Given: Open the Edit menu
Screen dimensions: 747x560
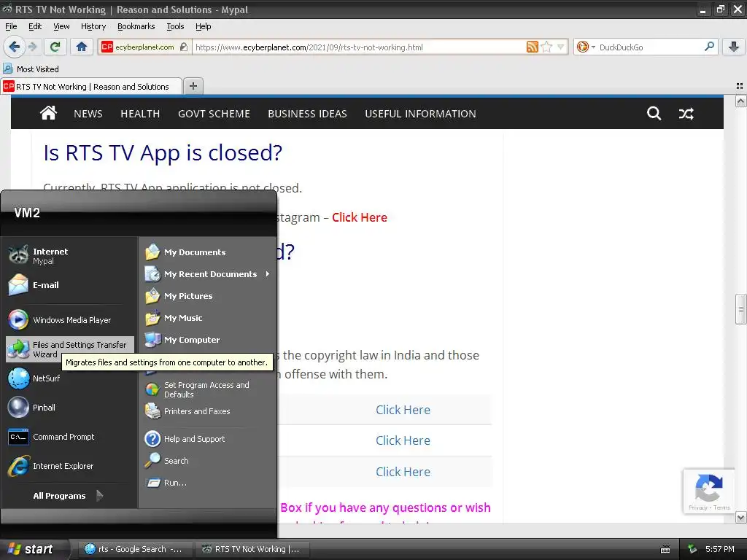Looking at the screenshot, I should pyautogui.click(x=35, y=26).
